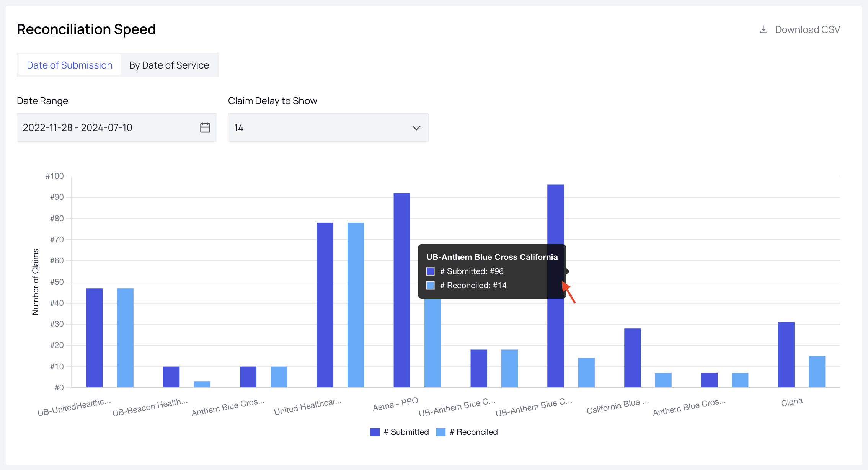Toggle # Reconciled legend label

[473, 432]
